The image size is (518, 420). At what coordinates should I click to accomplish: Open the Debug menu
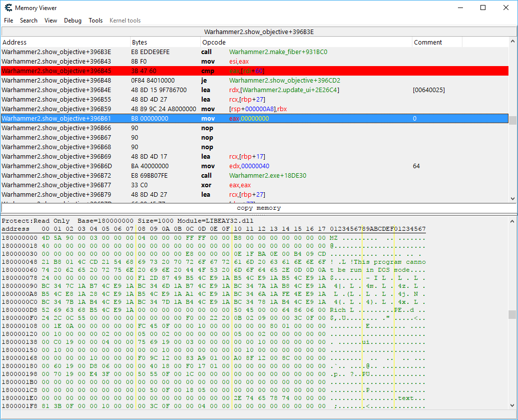coord(73,21)
